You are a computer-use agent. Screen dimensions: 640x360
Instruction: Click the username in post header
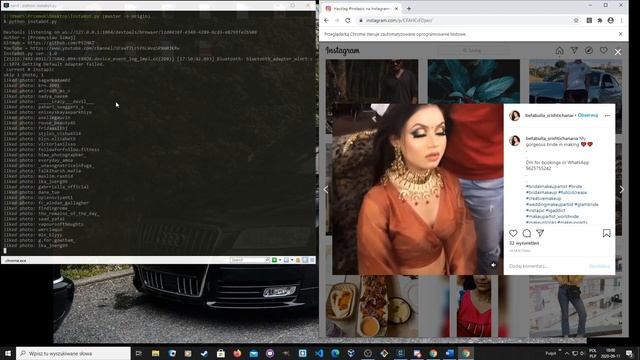pyautogui.click(x=549, y=116)
